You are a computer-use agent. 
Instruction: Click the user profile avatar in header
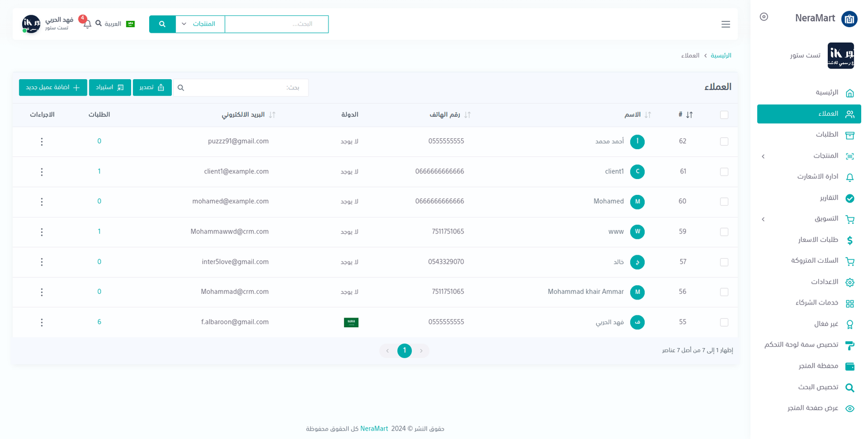pyautogui.click(x=31, y=24)
